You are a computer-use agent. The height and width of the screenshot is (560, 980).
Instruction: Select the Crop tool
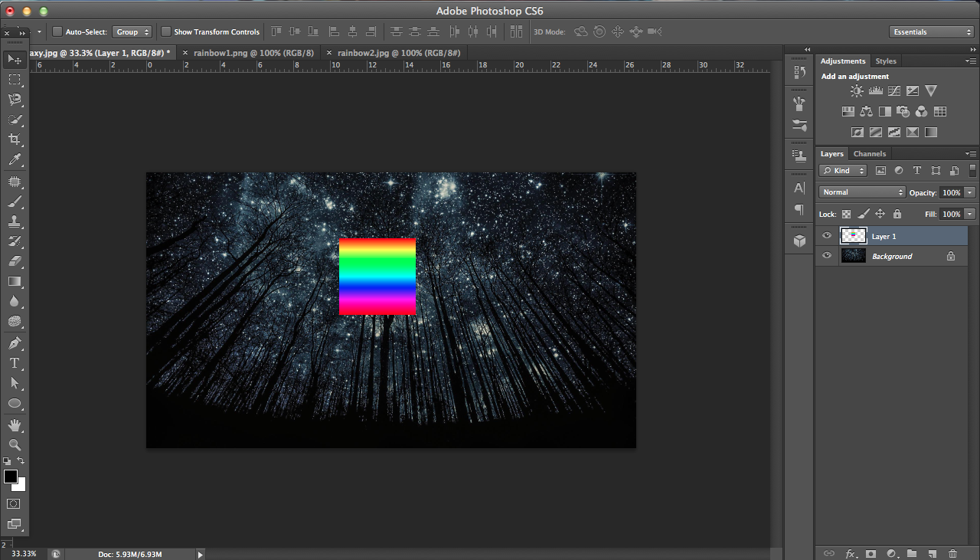pyautogui.click(x=15, y=139)
